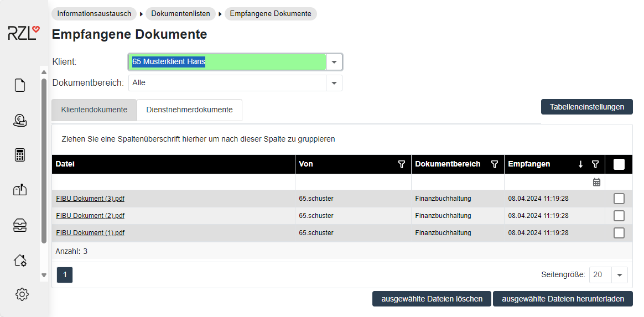Tick checkbox for FIBU Dokument (2).pdf row
The height and width of the screenshot is (317, 644).
coord(619,216)
